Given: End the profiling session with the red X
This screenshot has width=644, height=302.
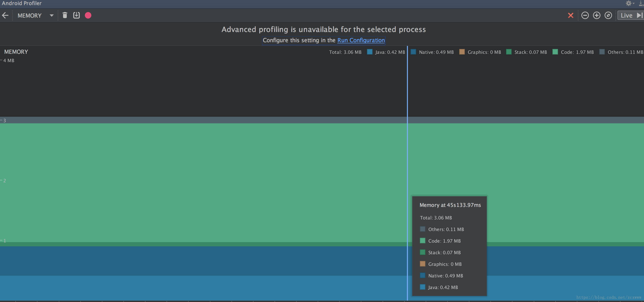Looking at the screenshot, I should click(x=571, y=16).
